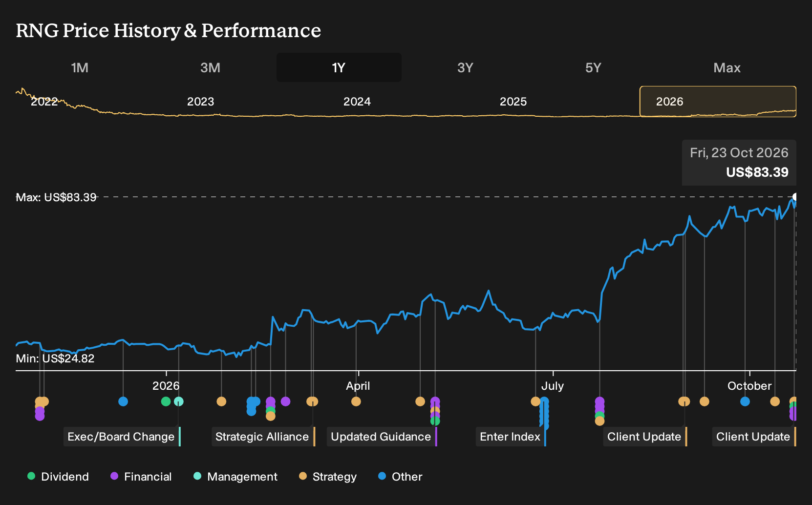Click orange Strategy dot below April label

[x=356, y=401]
